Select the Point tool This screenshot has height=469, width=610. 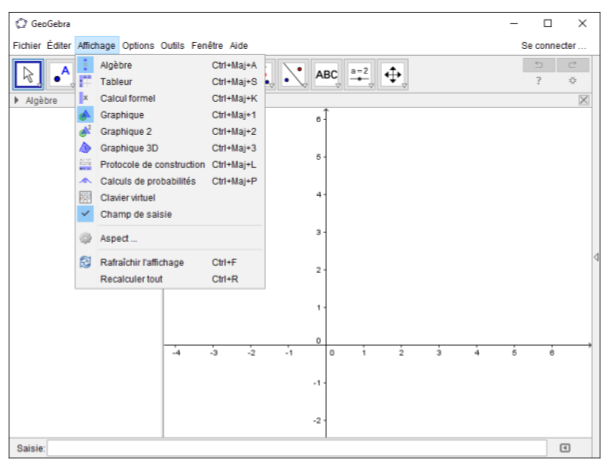(61, 74)
